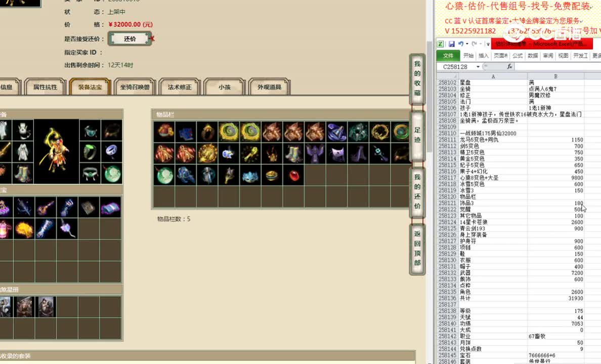Open the 小孩 tab
Screen dimensions: 601x364
225,87
